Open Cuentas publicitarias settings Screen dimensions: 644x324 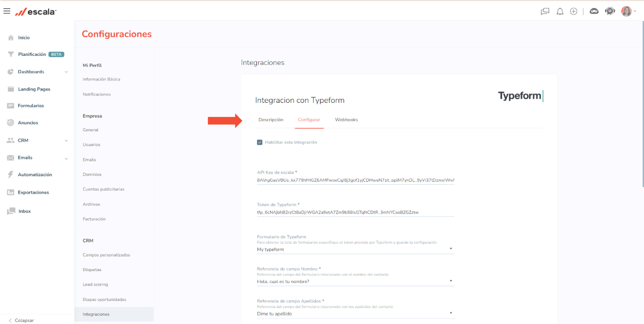click(103, 189)
